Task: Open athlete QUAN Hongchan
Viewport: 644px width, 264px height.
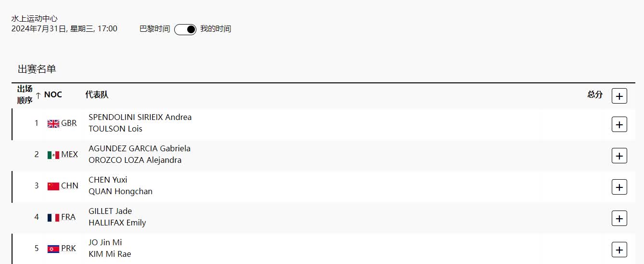Action: point(120,191)
